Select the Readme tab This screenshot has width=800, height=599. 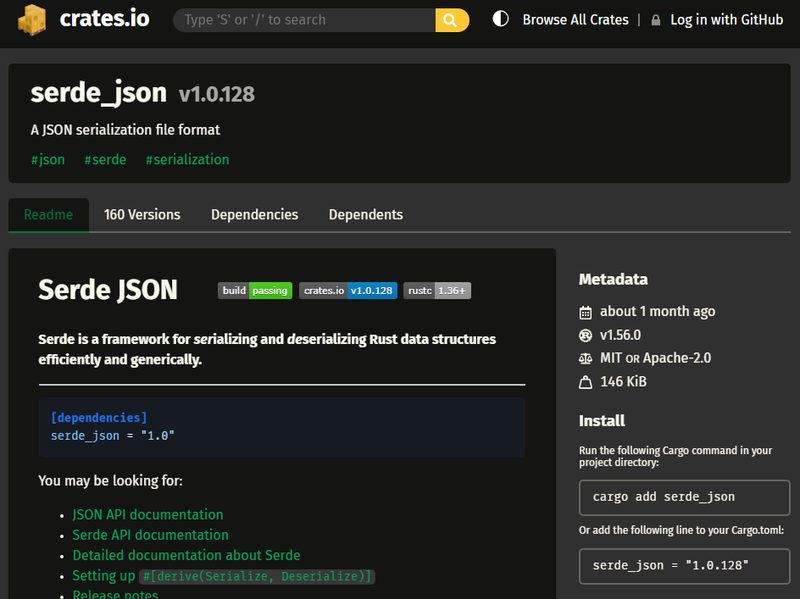tap(48, 215)
